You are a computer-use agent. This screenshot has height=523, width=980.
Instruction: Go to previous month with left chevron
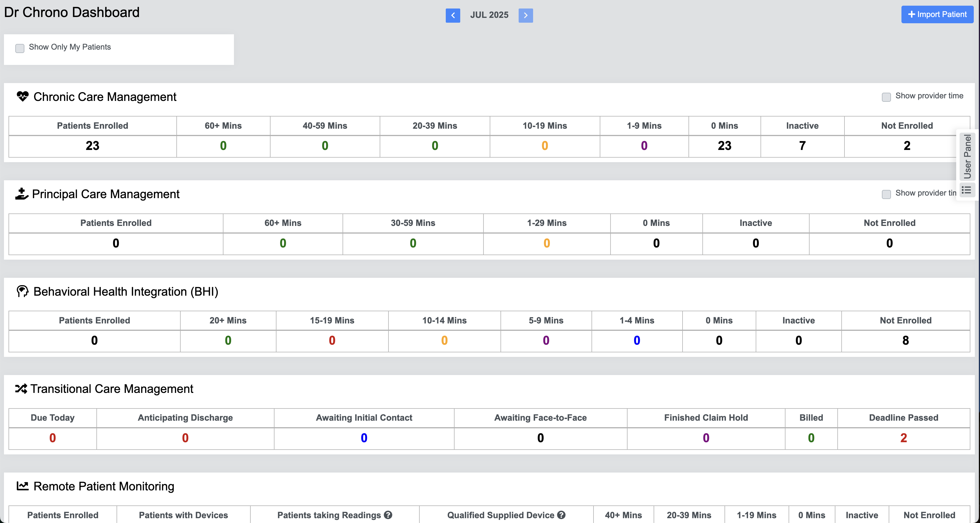tap(453, 16)
